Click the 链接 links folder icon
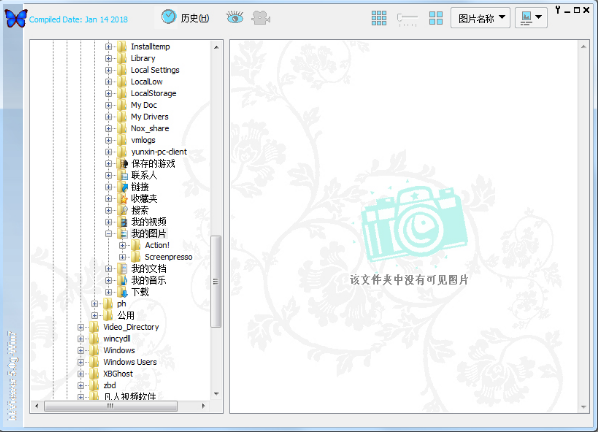This screenshot has width=599, height=434. pos(123,187)
